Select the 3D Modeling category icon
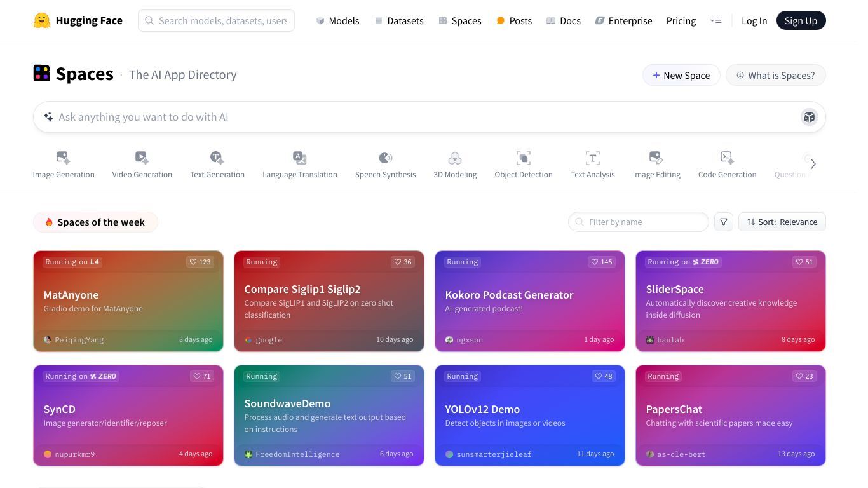 (455, 158)
